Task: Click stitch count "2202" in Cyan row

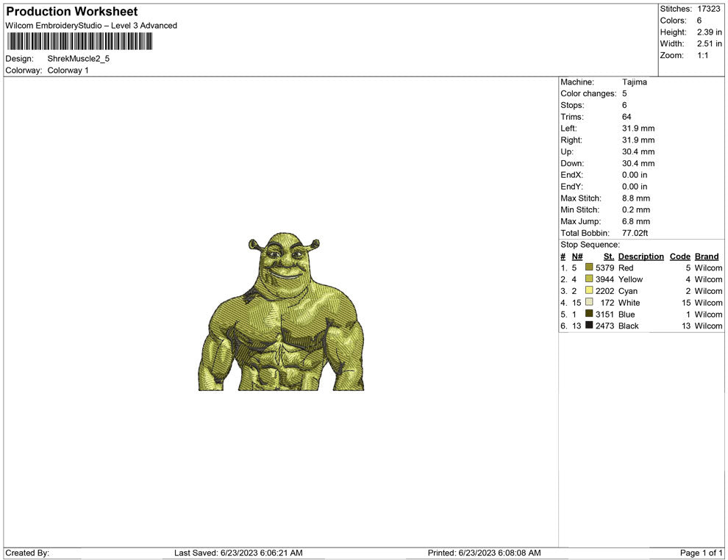Action: 604,291
